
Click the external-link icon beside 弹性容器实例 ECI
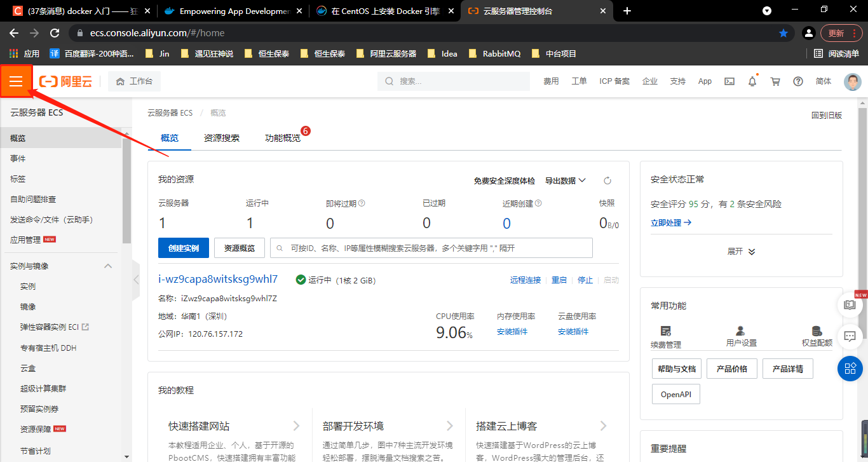point(86,327)
